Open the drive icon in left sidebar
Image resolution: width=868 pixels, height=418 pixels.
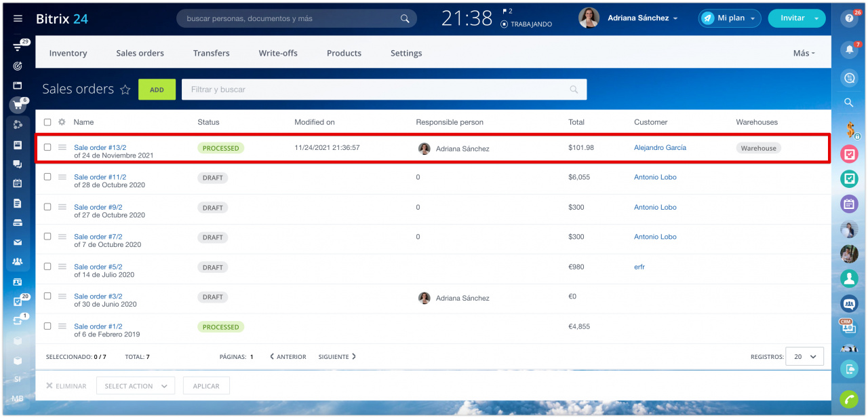(x=18, y=223)
